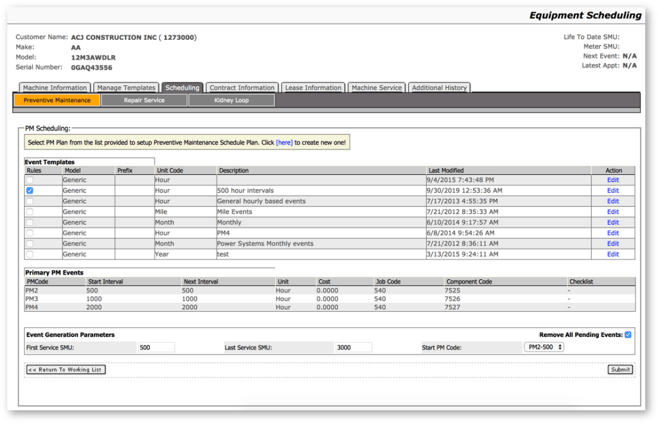The image size is (658, 423).
Task: Check the Mile Events template checkbox
Action: coord(30,211)
